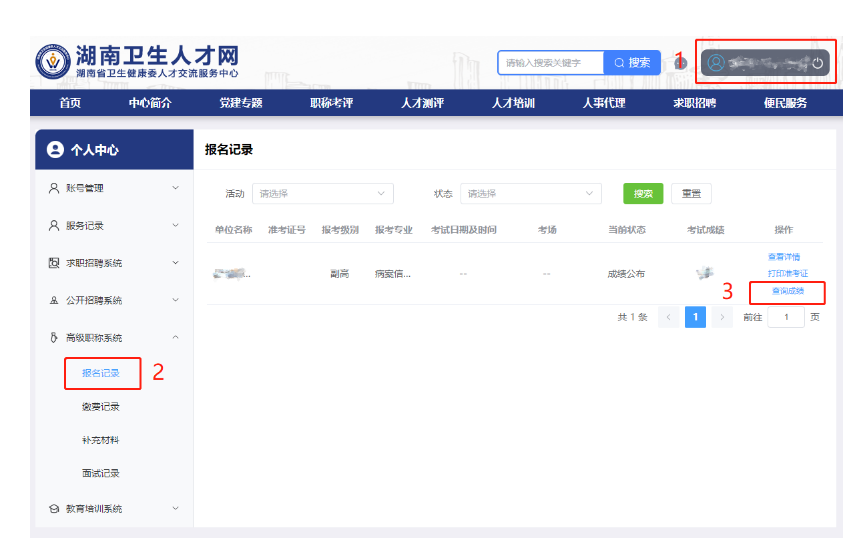
Task: Open the 活动 dropdown selector
Action: point(322,194)
